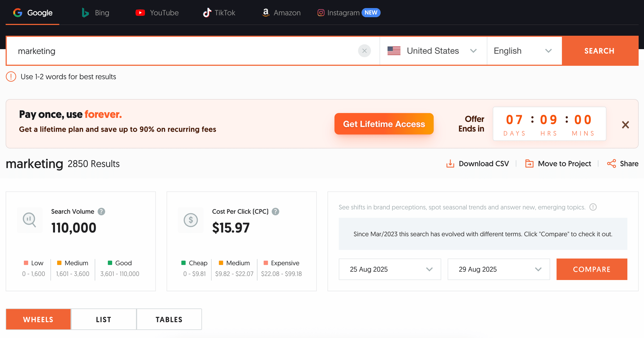This screenshot has height=338, width=644.
Task: Click the Move to Project folder icon
Action: pyautogui.click(x=529, y=164)
